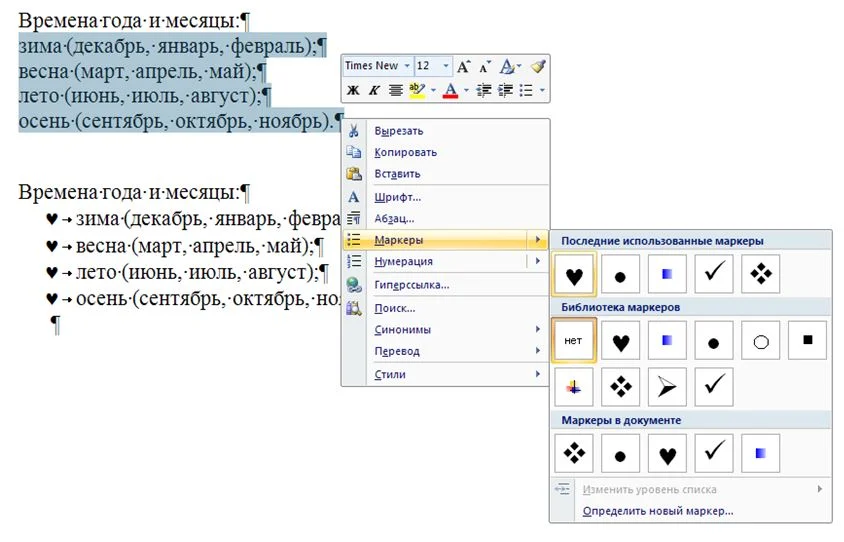Click the center alignment icon
This screenshot has width=844, height=542.
pos(396,91)
